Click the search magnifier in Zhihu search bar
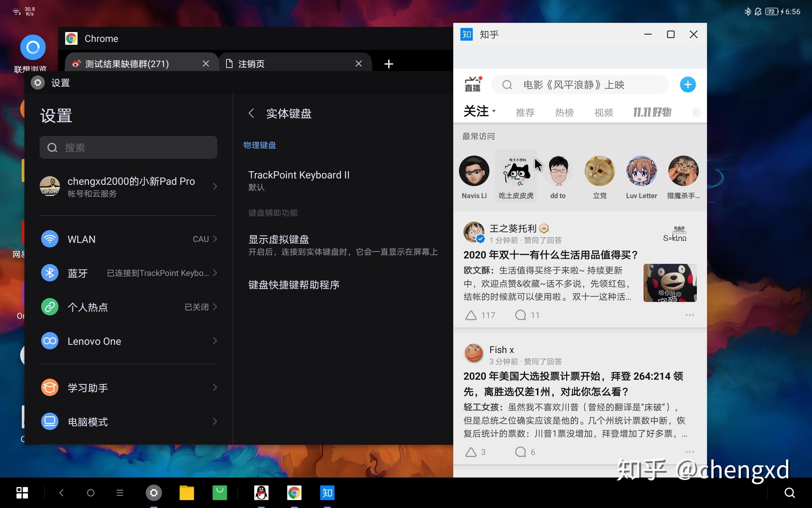The height and width of the screenshot is (508, 812). [507, 85]
